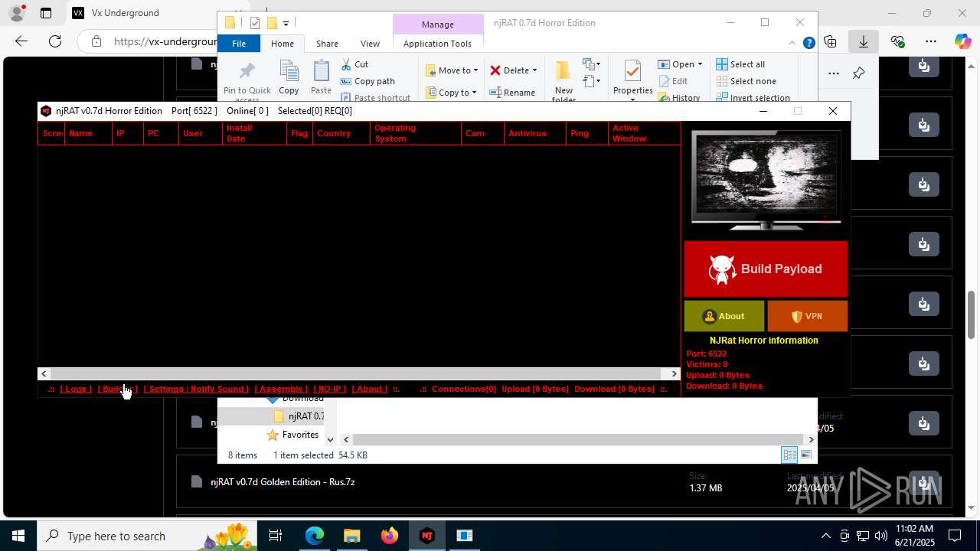Click the njRAT list left scroll arrow
The width and height of the screenshot is (980, 551).
coord(44,373)
